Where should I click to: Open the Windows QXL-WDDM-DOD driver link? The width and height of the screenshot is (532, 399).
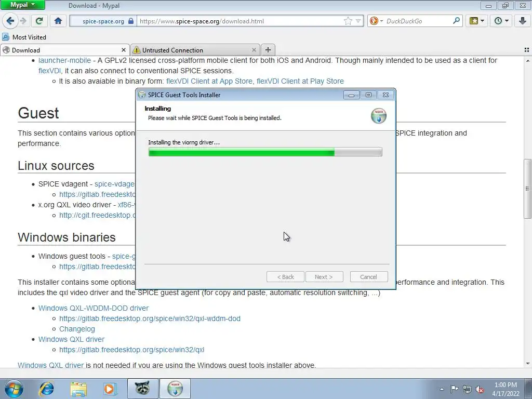(x=94, y=308)
